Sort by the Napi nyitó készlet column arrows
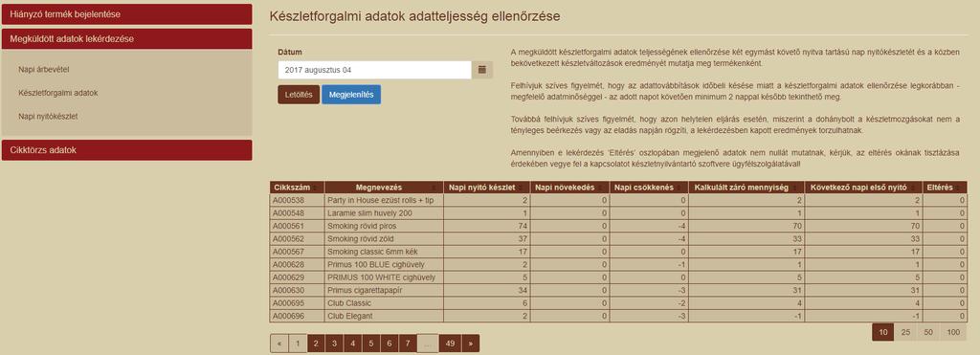 tap(521, 188)
